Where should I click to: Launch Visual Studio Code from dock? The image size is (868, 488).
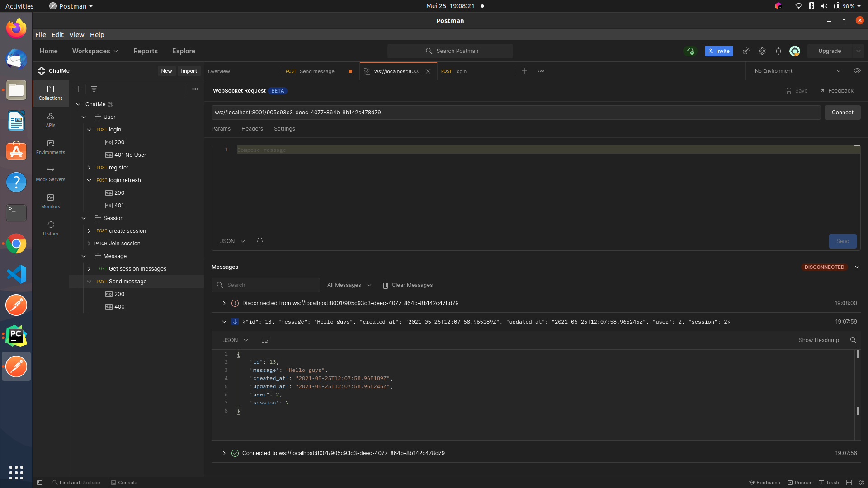[16, 274]
